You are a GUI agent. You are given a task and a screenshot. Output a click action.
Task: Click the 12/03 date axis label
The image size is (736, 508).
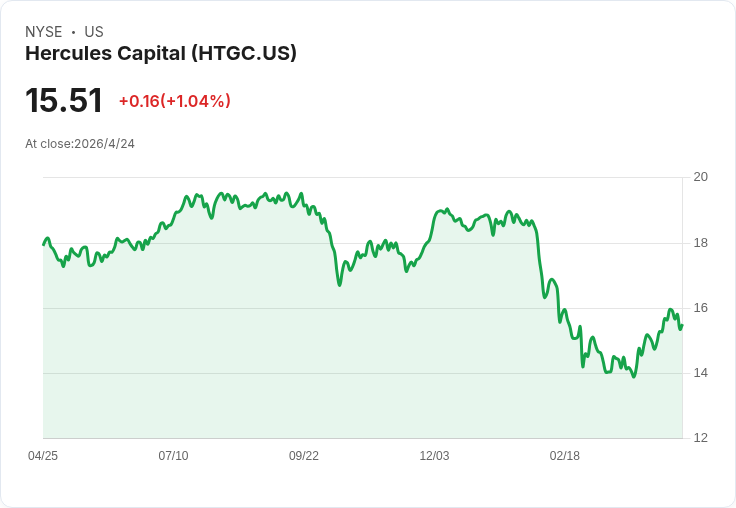pyautogui.click(x=434, y=455)
